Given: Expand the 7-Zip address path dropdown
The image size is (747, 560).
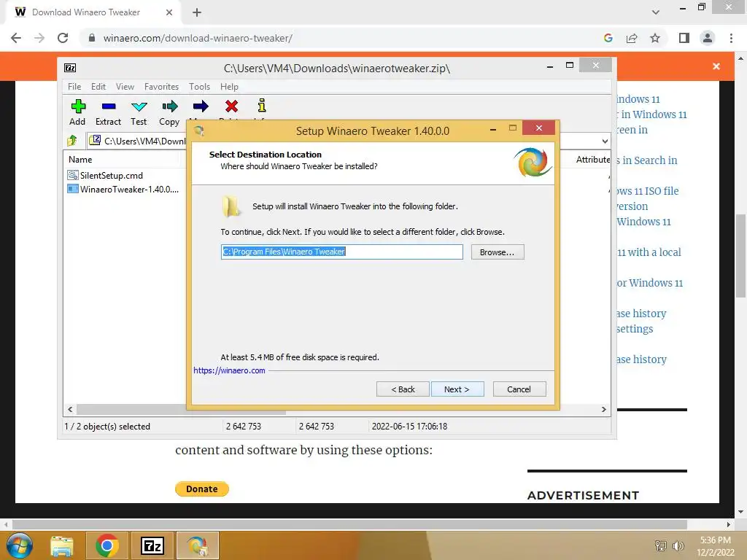Looking at the screenshot, I should click(x=605, y=141).
